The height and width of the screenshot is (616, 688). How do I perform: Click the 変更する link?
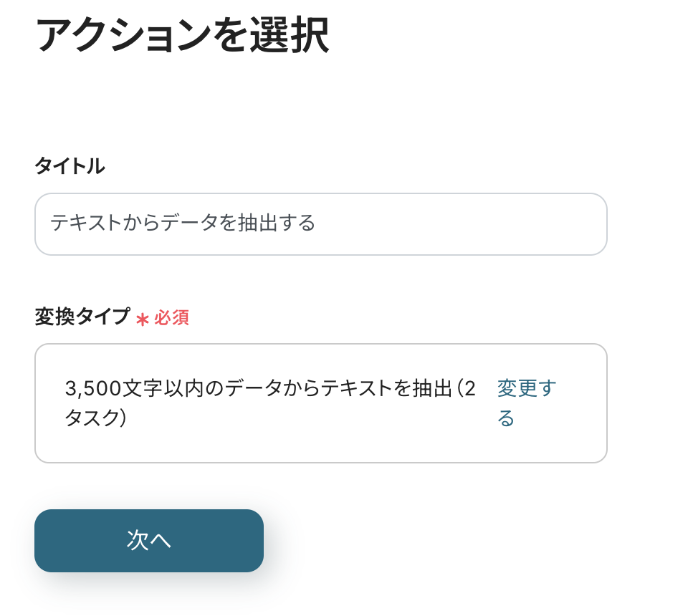[526, 403]
